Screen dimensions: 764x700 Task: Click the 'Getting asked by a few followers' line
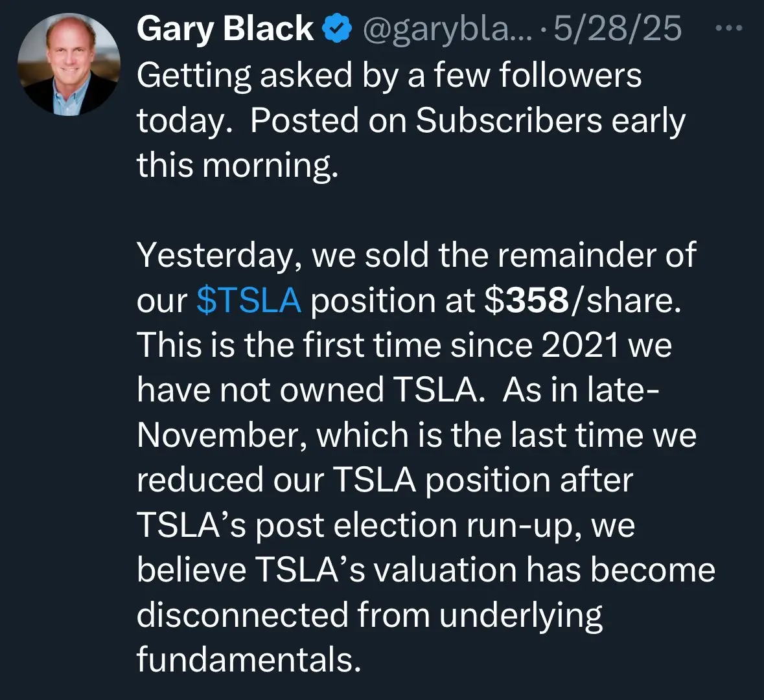point(389,76)
